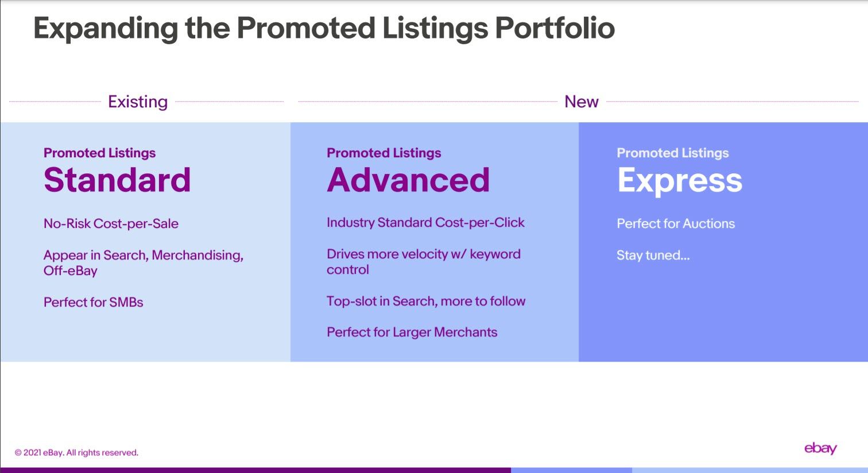Click Promoted Listings label above Express
Image resolution: width=868 pixels, height=473 pixels.
[673, 153]
